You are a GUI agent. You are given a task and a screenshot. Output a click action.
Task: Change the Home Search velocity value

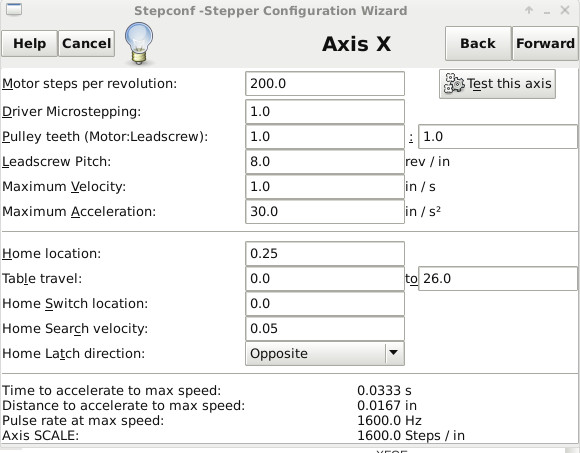tap(325, 328)
